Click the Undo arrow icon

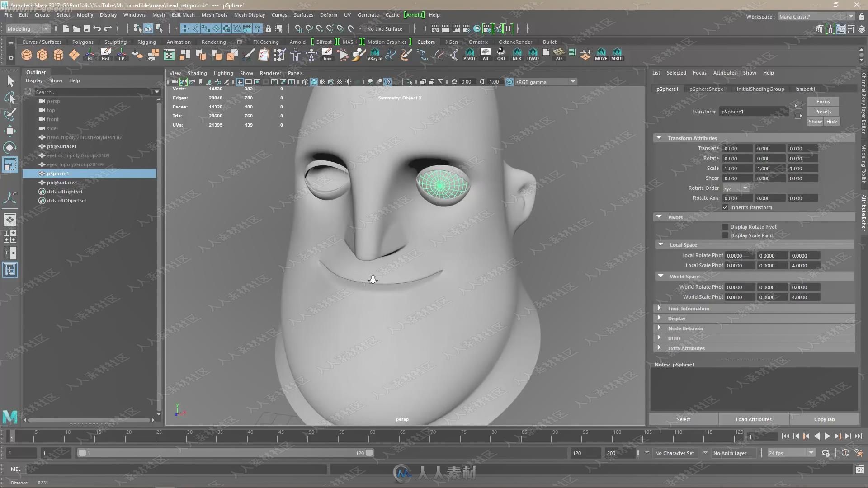coord(97,28)
